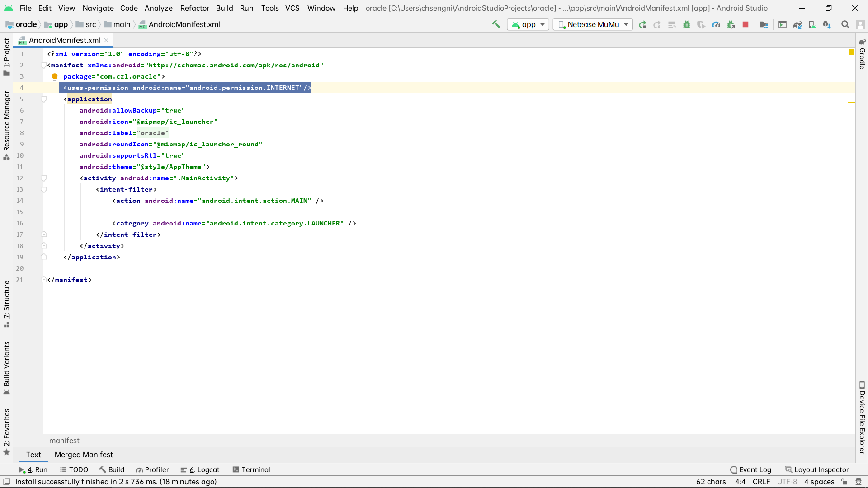Toggle the Gradle side panel
This screenshot has width=868, height=488.
862,54
